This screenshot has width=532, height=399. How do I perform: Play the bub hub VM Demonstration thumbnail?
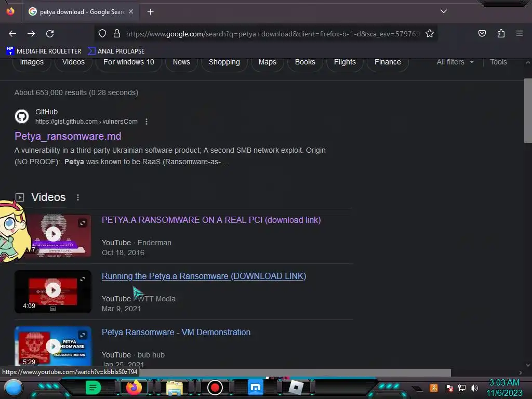pyautogui.click(x=54, y=346)
